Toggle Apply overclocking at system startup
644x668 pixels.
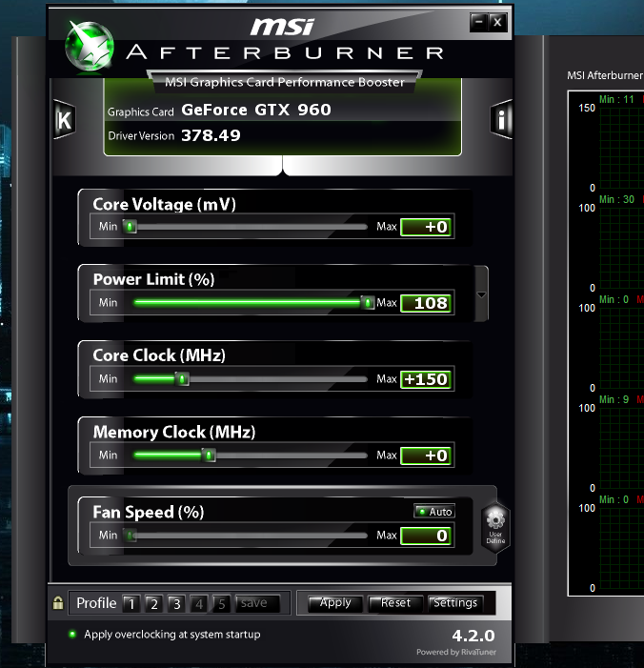click(x=165, y=635)
